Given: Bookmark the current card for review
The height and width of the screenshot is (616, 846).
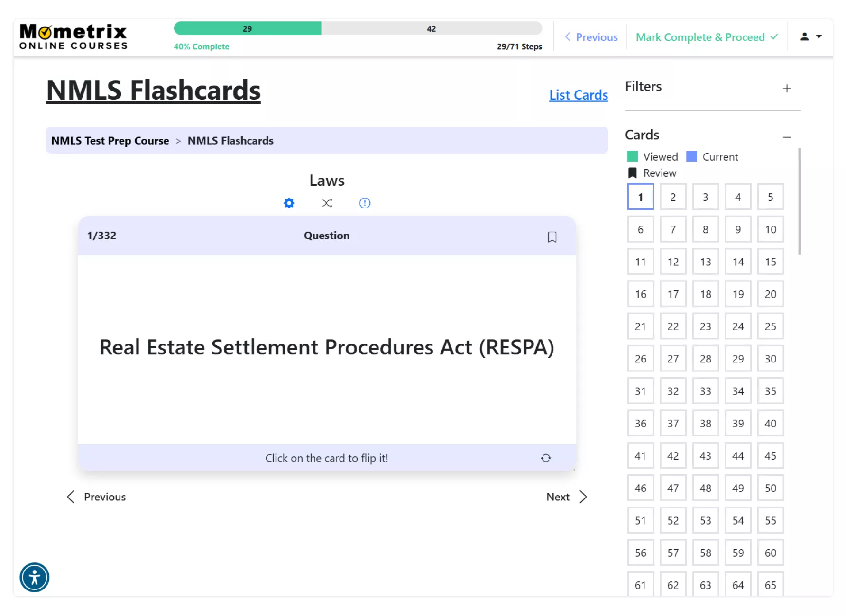Looking at the screenshot, I should point(552,237).
